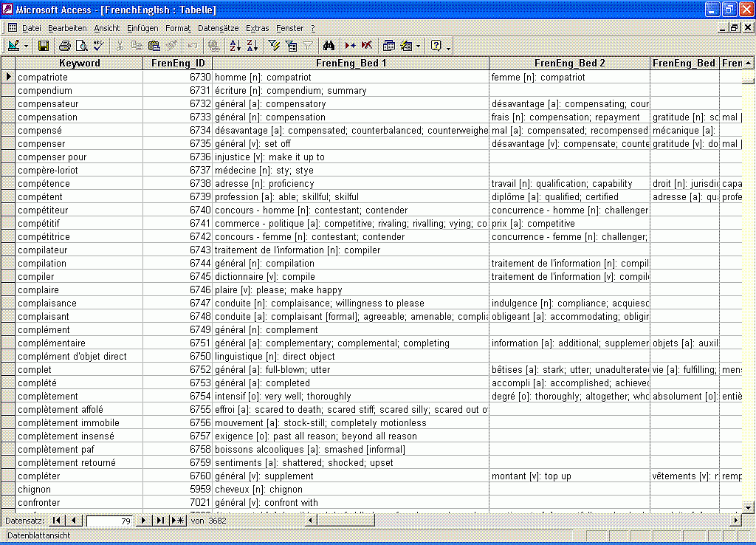Screen dimensions: 756x545
Task: Jump to the last record navigation button
Action: pyautogui.click(x=160, y=520)
